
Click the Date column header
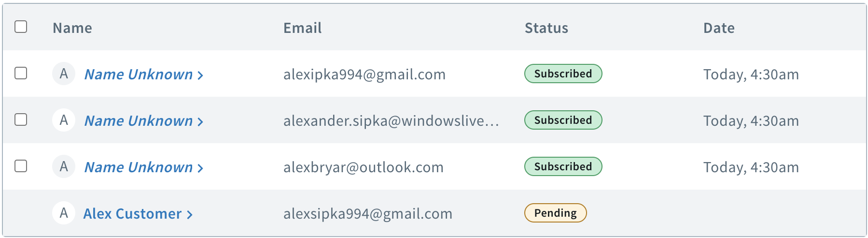click(718, 28)
